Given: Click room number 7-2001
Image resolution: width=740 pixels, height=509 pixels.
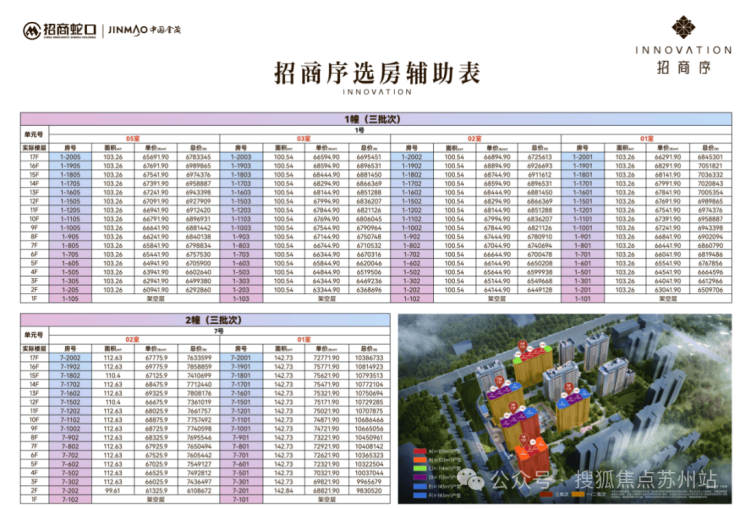Looking at the screenshot, I should point(240,358).
